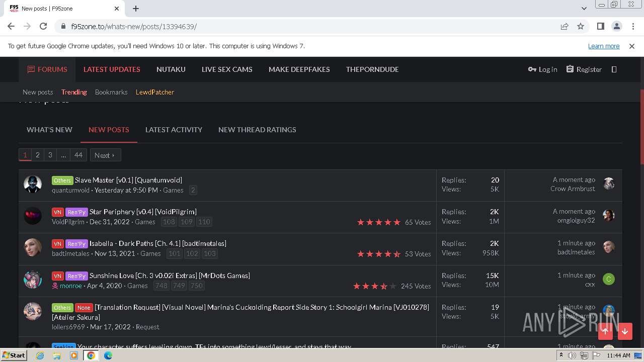Open the LATEST UPDATES navigation item
The height and width of the screenshot is (362, 644).
112,69
